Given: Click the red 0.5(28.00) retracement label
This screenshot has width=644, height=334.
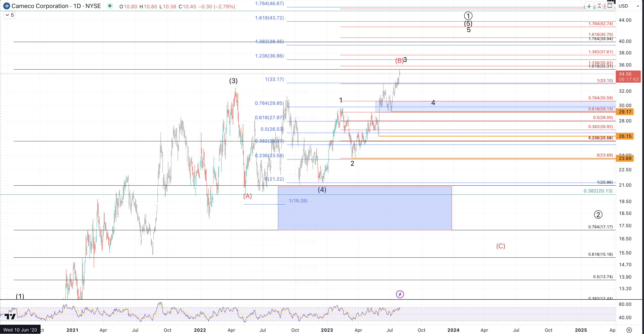Looking at the screenshot, I should point(603,118).
